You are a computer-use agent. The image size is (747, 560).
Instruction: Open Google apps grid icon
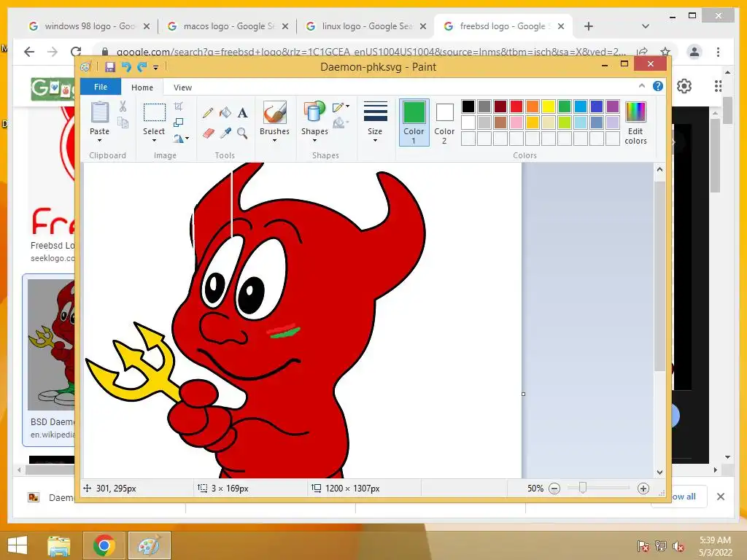[718, 86]
